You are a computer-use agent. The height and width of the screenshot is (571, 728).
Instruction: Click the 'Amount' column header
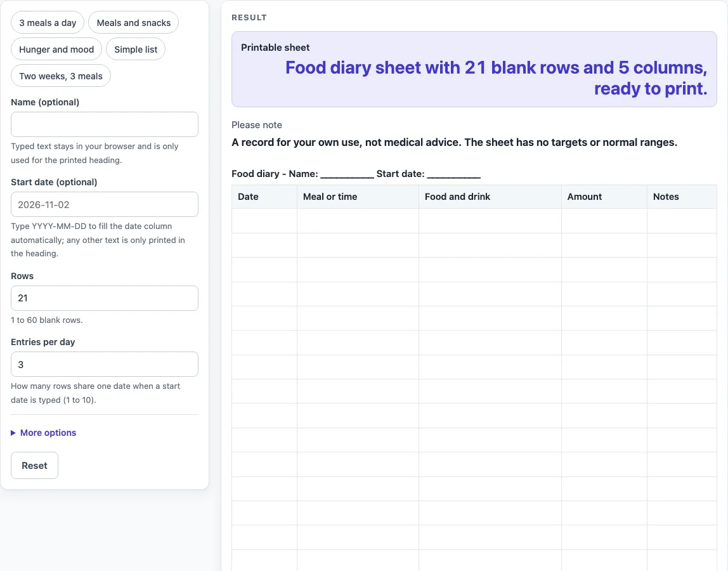[604, 197]
